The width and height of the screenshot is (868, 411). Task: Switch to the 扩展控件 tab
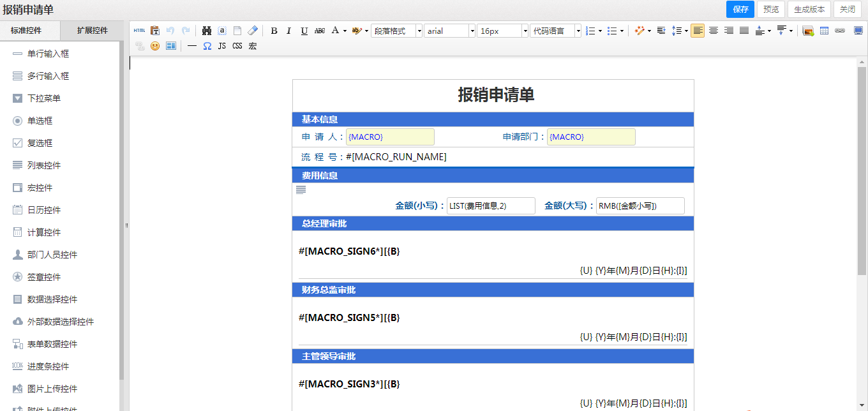(93, 30)
